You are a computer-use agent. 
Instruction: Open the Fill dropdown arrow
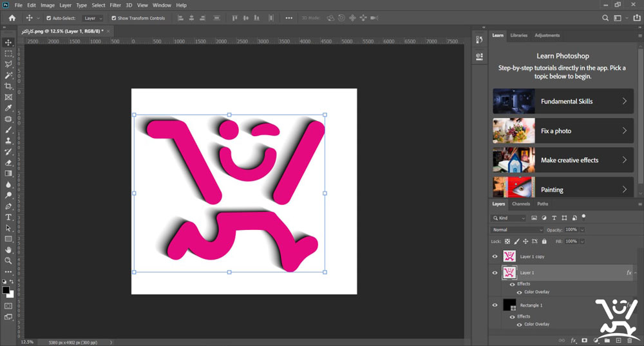click(582, 241)
